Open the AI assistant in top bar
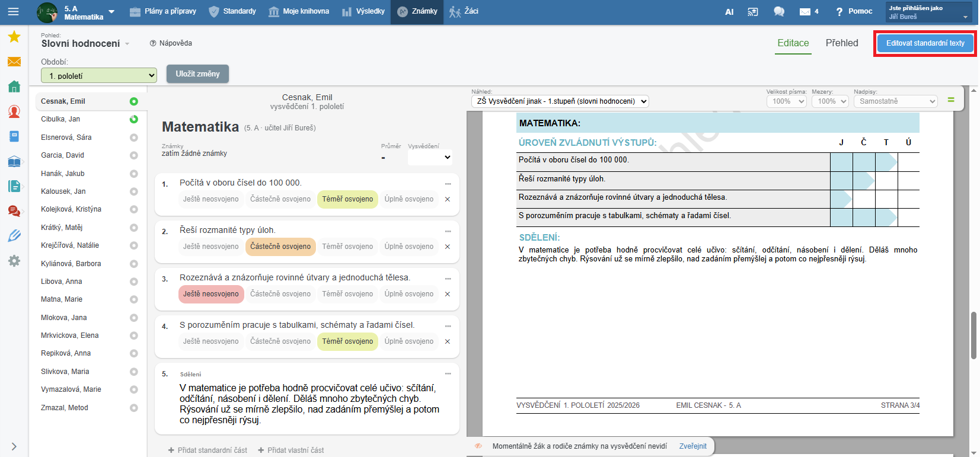This screenshot has height=457, width=980. click(x=729, y=12)
